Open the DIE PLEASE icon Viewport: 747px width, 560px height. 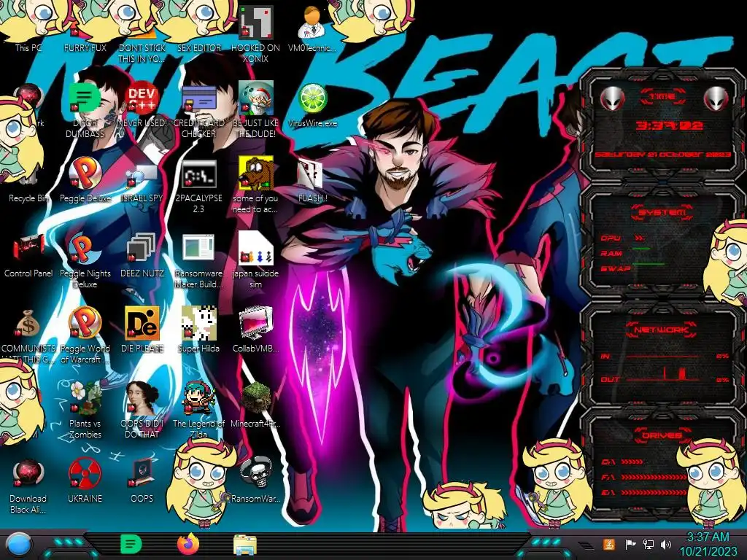[x=142, y=330]
